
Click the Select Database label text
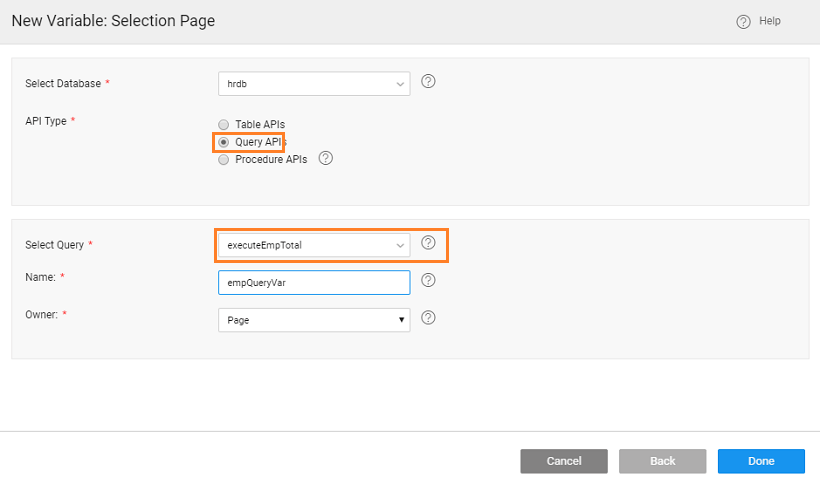63,84
